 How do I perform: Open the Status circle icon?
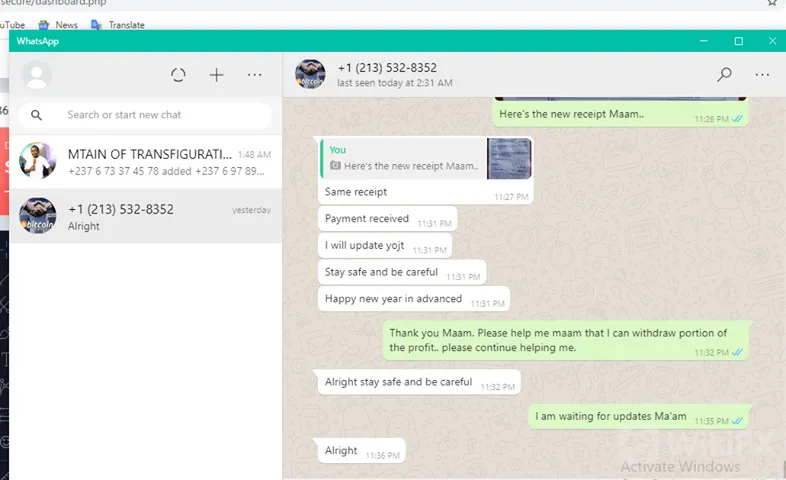[x=178, y=75]
